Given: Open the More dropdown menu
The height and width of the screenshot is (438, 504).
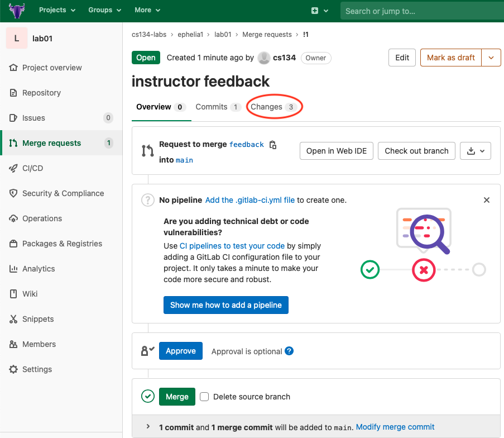Looking at the screenshot, I should pyautogui.click(x=147, y=10).
